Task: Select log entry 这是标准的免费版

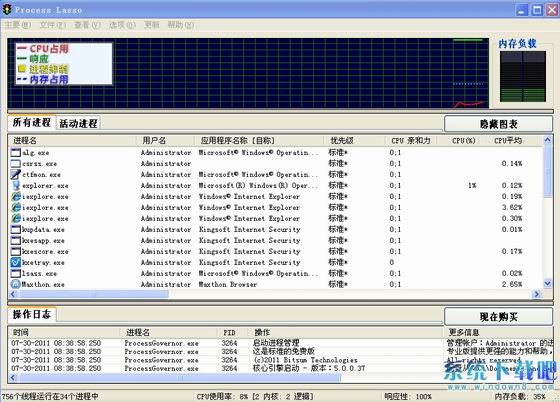Action: [x=284, y=352]
